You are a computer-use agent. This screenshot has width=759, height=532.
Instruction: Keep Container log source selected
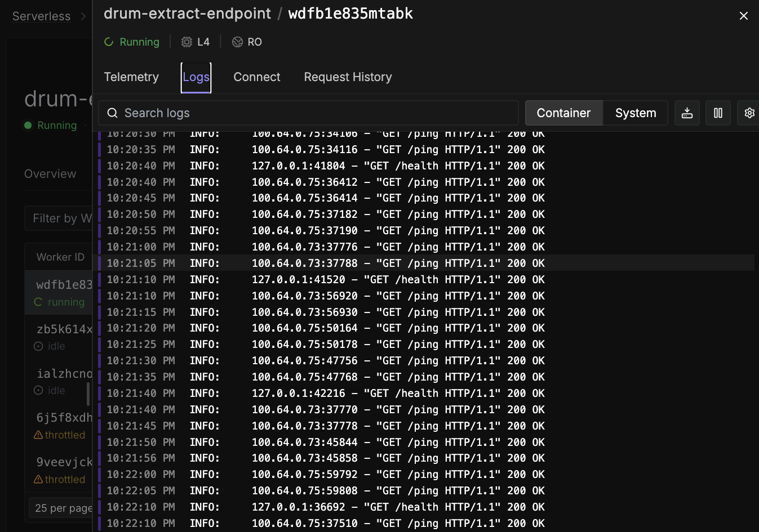563,113
